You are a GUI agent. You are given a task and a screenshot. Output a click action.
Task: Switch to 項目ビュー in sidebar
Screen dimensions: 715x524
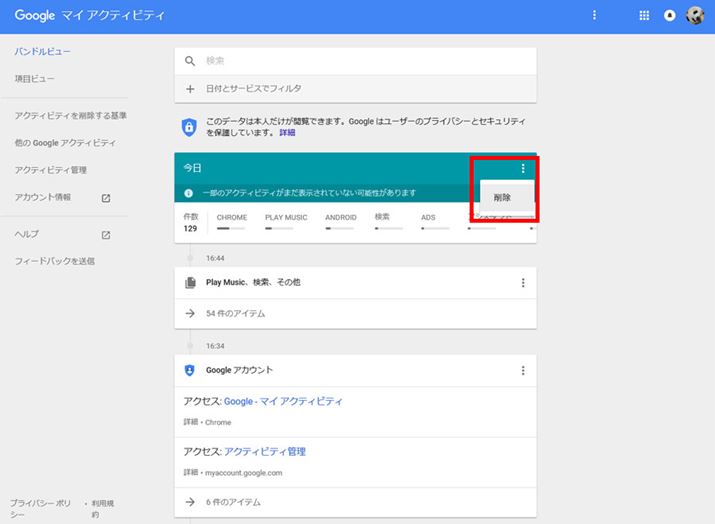[x=35, y=78]
